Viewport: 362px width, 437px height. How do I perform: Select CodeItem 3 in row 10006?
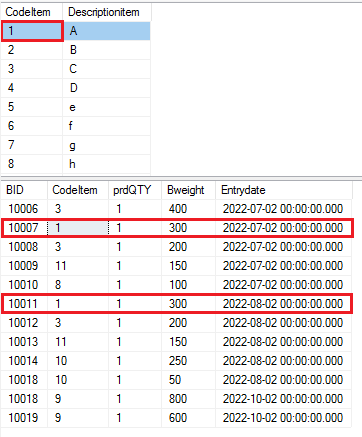(78, 209)
